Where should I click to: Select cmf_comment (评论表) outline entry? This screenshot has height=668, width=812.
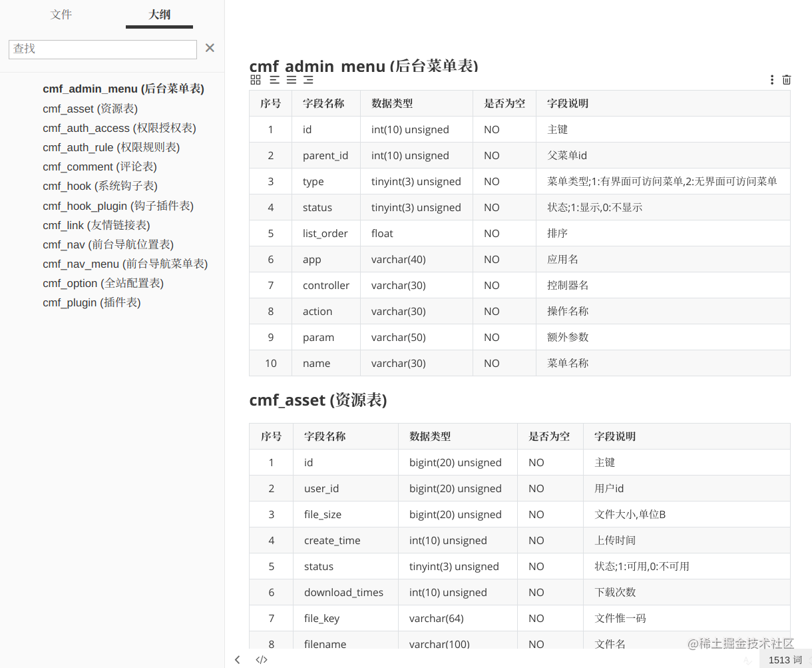click(98, 167)
